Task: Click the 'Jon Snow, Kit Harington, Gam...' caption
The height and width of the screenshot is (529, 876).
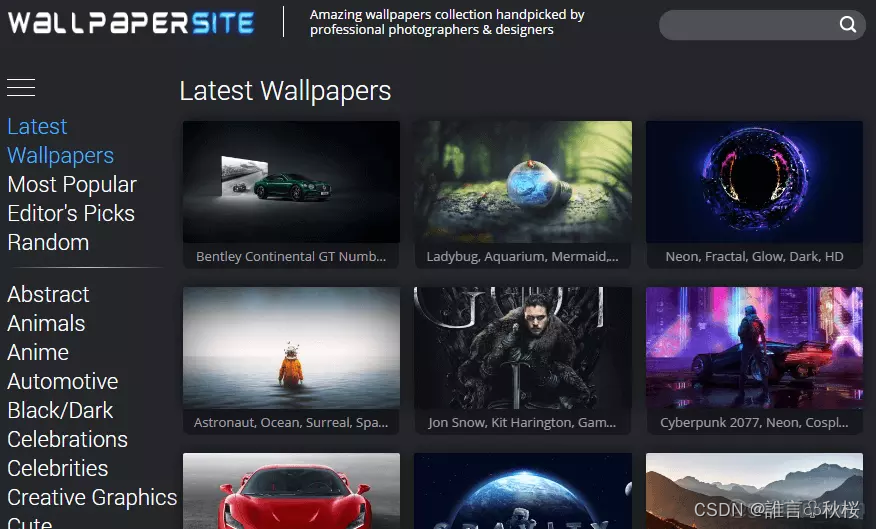Action: pyautogui.click(x=522, y=422)
